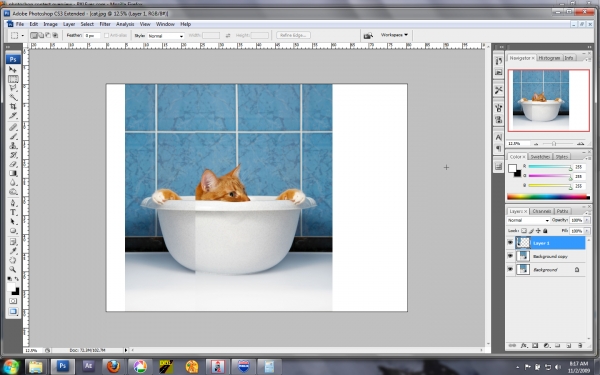Delete layer with trash icon
This screenshot has height=375, width=600.
(580, 346)
